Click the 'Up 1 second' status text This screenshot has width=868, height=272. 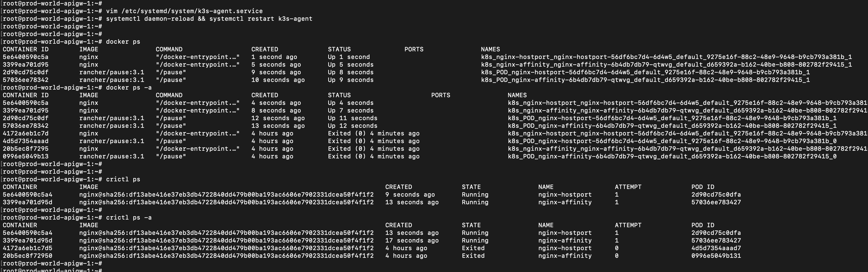pyautogui.click(x=349, y=57)
